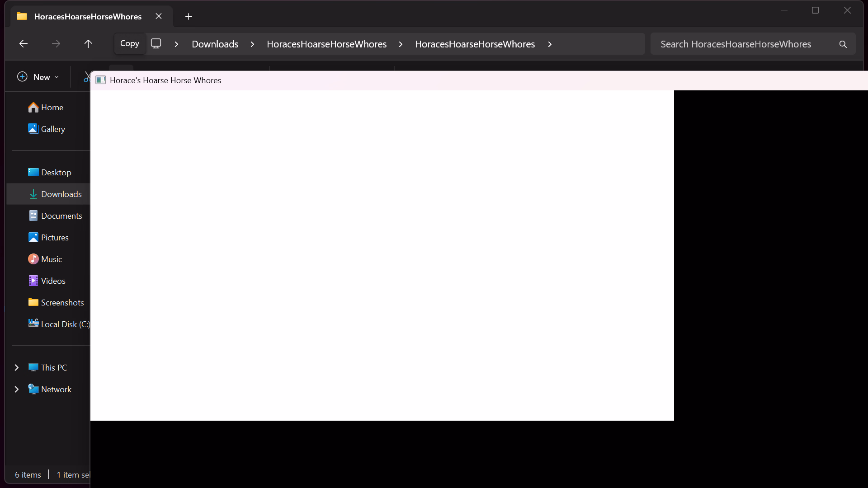
Task: Open Pictures from quick access
Action: pyautogui.click(x=54, y=238)
